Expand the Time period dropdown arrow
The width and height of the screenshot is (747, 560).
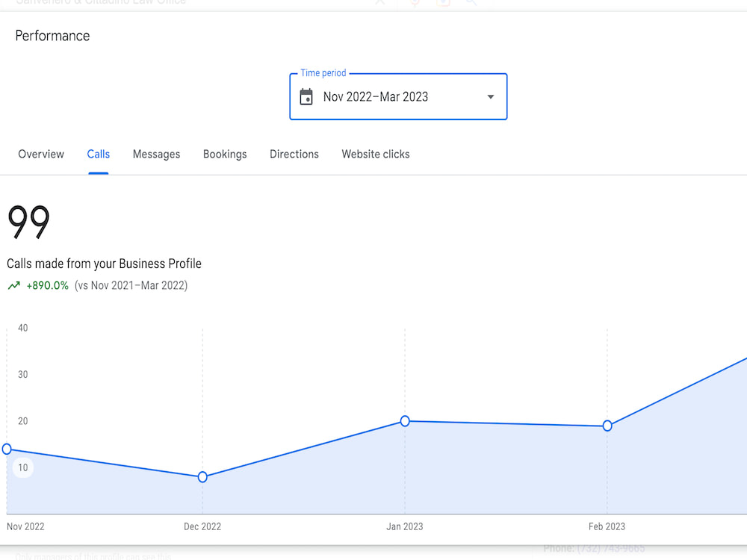(x=490, y=96)
